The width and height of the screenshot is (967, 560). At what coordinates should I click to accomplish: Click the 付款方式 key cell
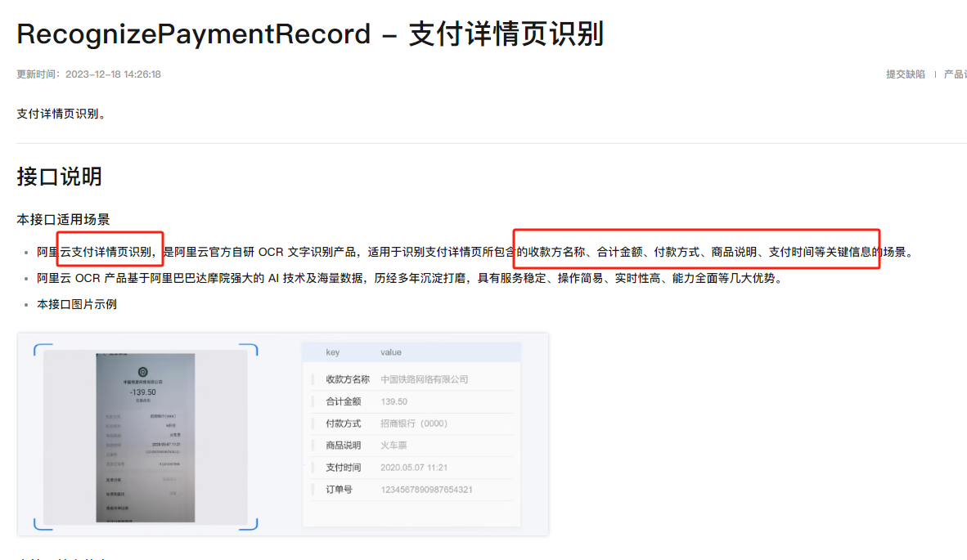pyautogui.click(x=344, y=423)
